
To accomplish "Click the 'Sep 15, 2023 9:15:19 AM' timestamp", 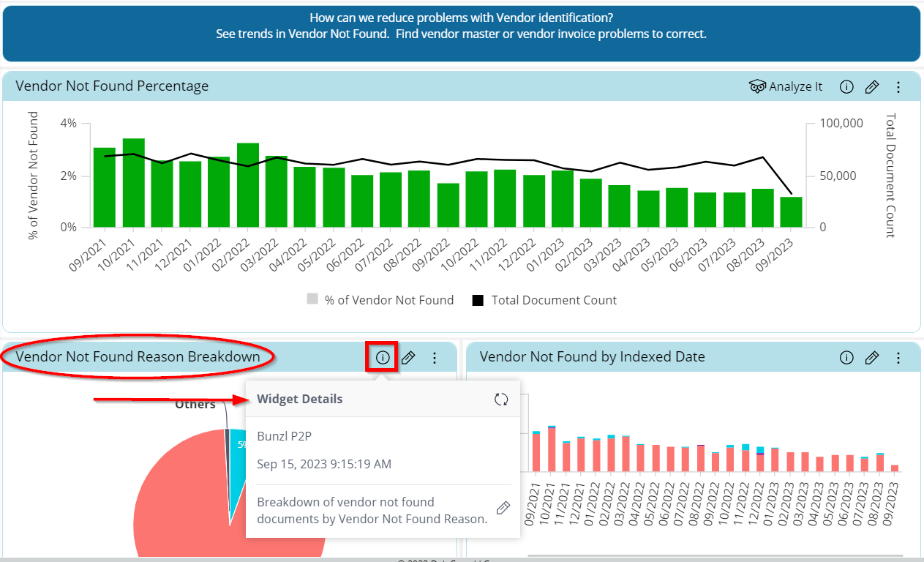I will (x=324, y=464).
